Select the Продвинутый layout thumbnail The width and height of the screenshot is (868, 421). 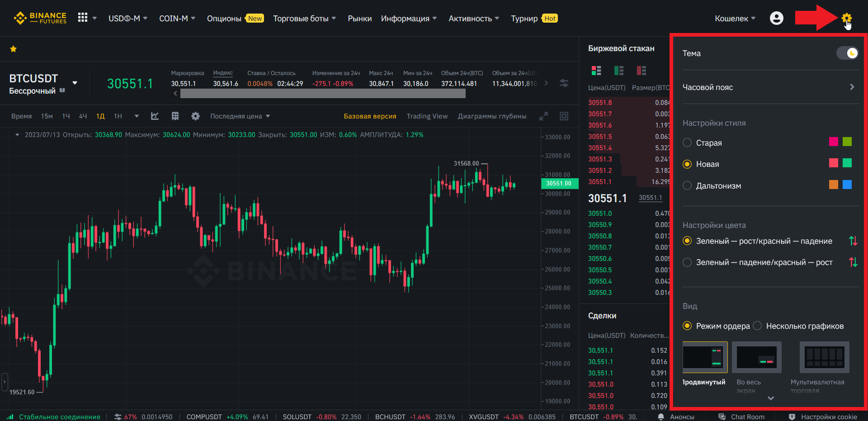click(705, 357)
